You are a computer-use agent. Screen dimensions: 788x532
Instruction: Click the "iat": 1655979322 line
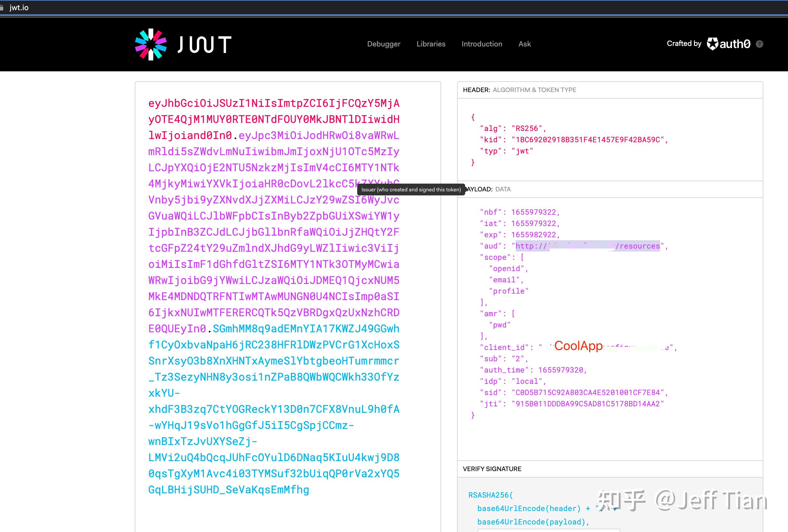click(x=520, y=223)
